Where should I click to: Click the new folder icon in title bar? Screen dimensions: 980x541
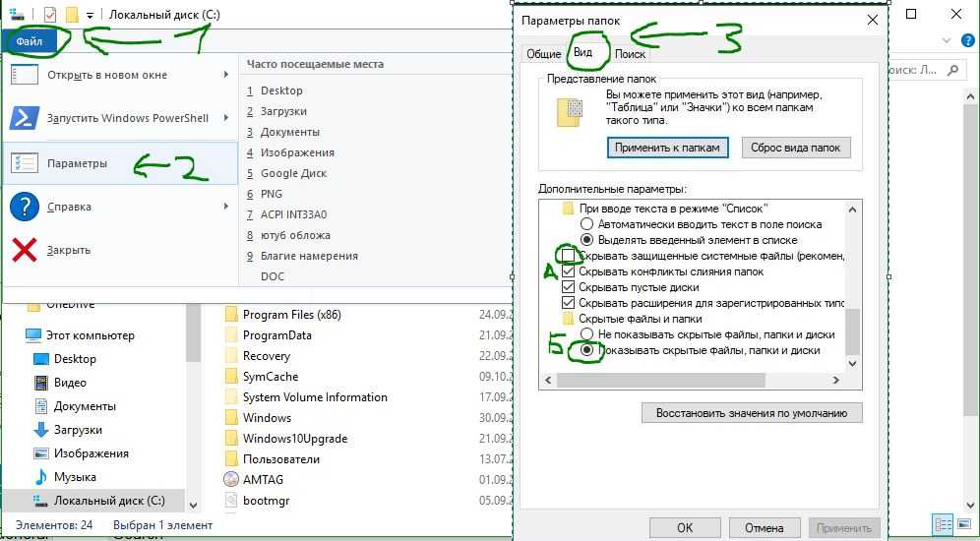click(x=72, y=14)
